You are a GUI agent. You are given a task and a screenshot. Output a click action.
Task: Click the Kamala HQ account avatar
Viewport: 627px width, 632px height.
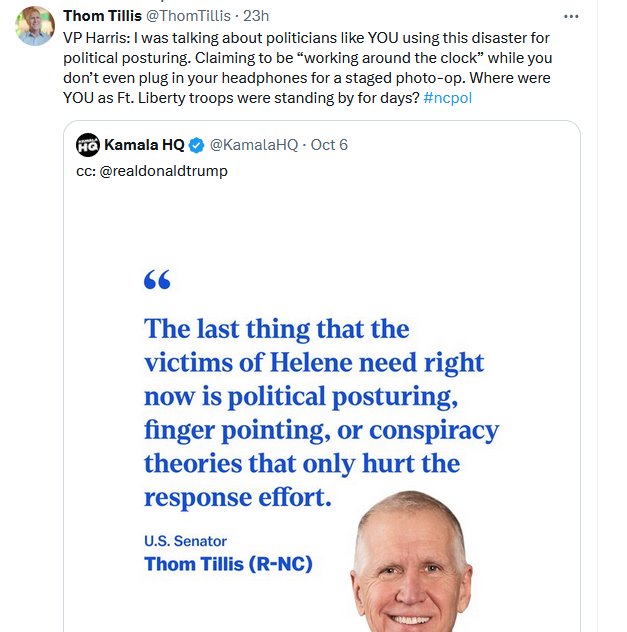[x=88, y=145]
